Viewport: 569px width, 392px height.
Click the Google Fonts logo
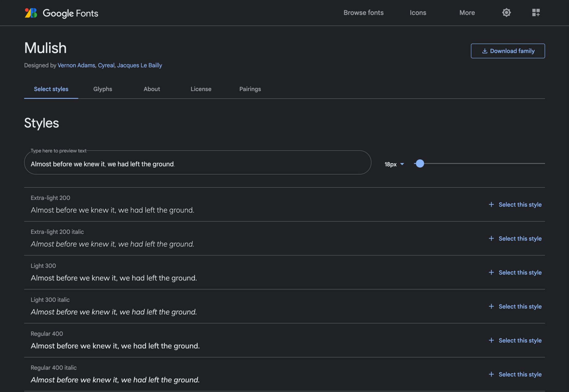61,13
